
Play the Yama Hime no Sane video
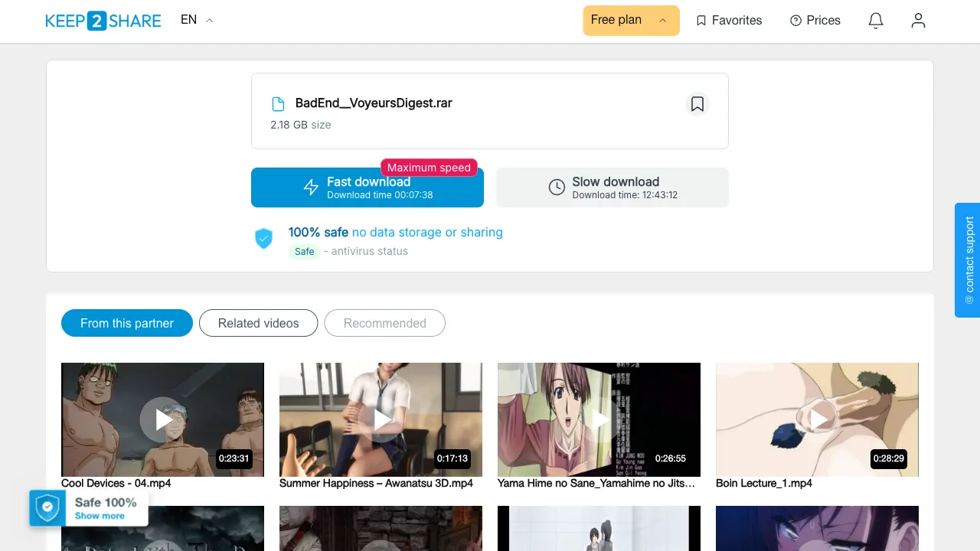click(599, 419)
